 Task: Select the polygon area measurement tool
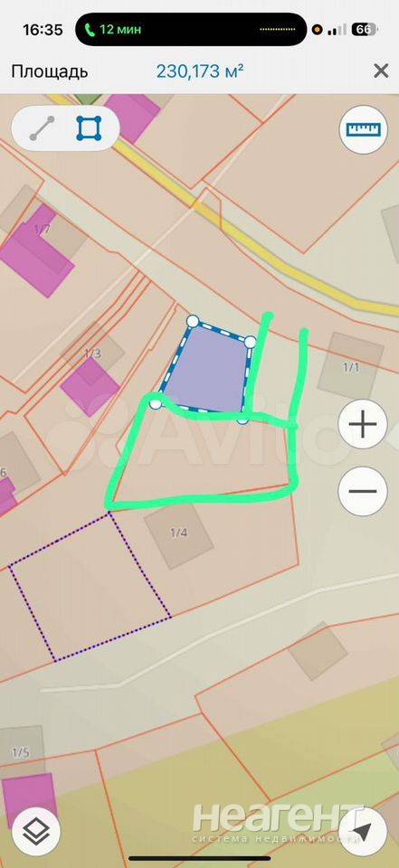click(89, 128)
